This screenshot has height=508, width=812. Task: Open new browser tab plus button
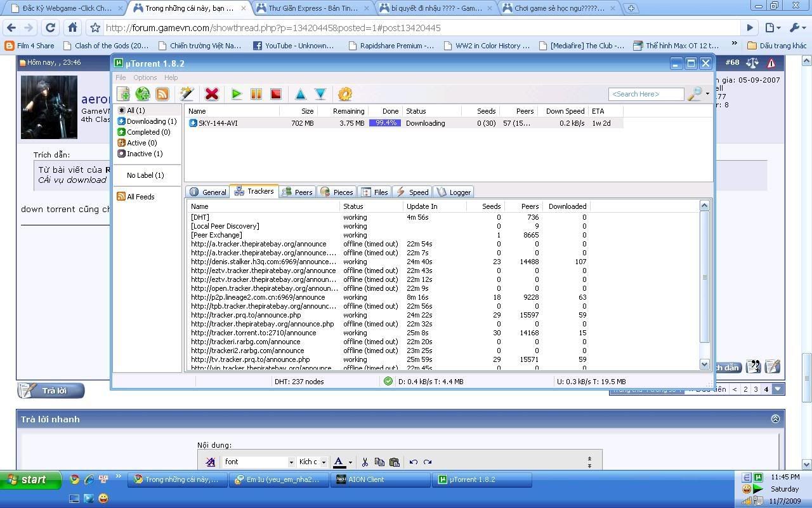click(631, 8)
